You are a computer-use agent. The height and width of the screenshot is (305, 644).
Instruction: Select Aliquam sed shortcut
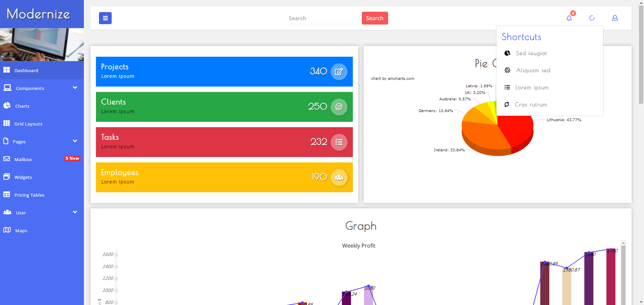pyautogui.click(x=533, y=70)
